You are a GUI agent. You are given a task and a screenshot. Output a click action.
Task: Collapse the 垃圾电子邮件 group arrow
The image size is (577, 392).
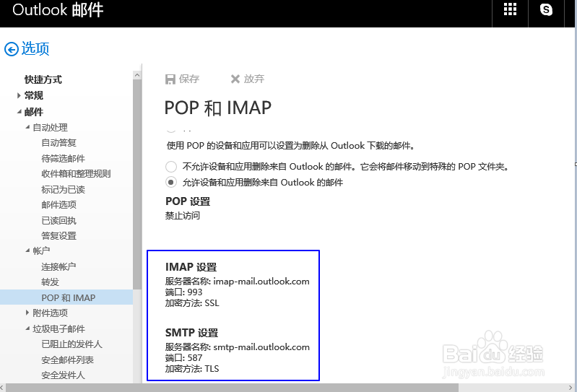tap(27, 328)
